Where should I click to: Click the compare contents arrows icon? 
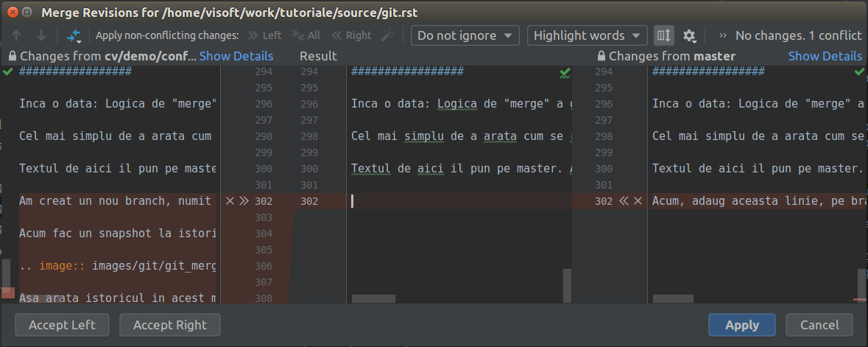click(74, 35)
